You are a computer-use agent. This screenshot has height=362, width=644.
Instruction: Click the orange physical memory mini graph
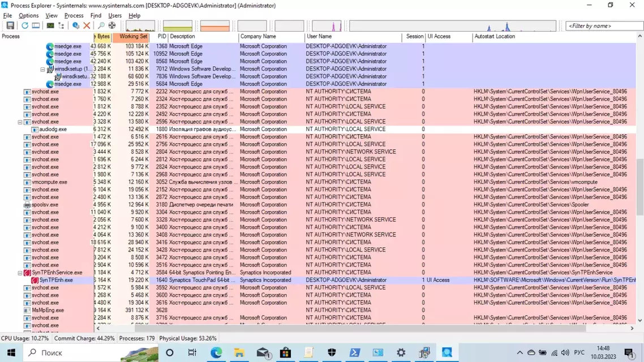click(x=215, y=26)
